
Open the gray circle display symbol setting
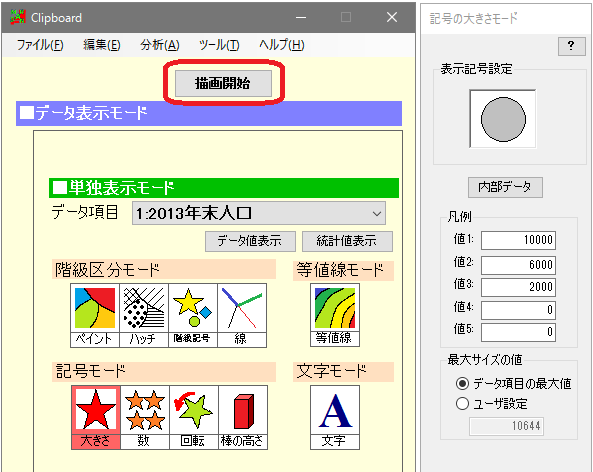[x=503, y=119]
